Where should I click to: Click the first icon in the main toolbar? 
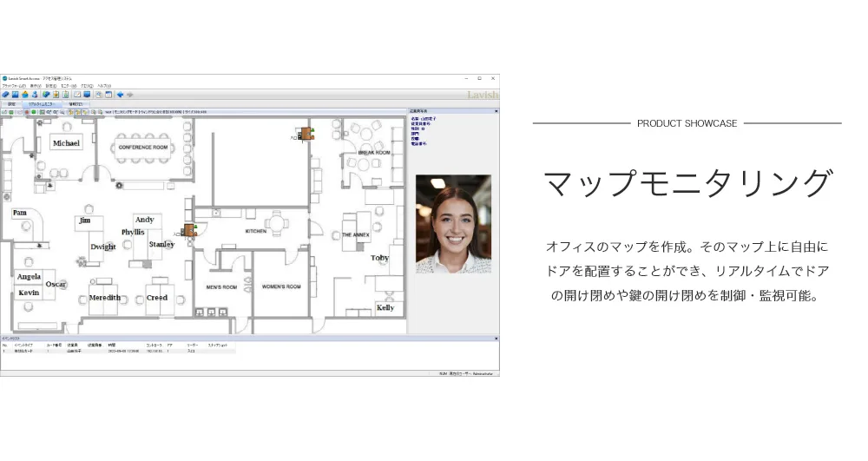point(5,95)
